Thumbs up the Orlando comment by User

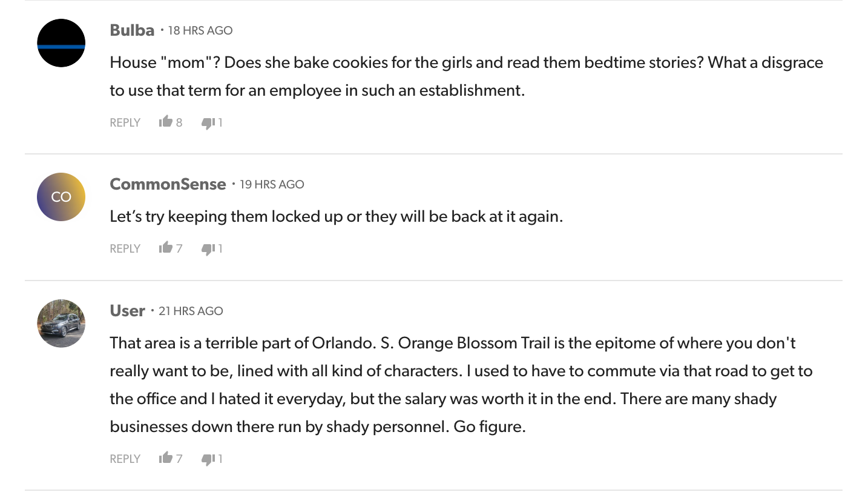pos(166,459)
